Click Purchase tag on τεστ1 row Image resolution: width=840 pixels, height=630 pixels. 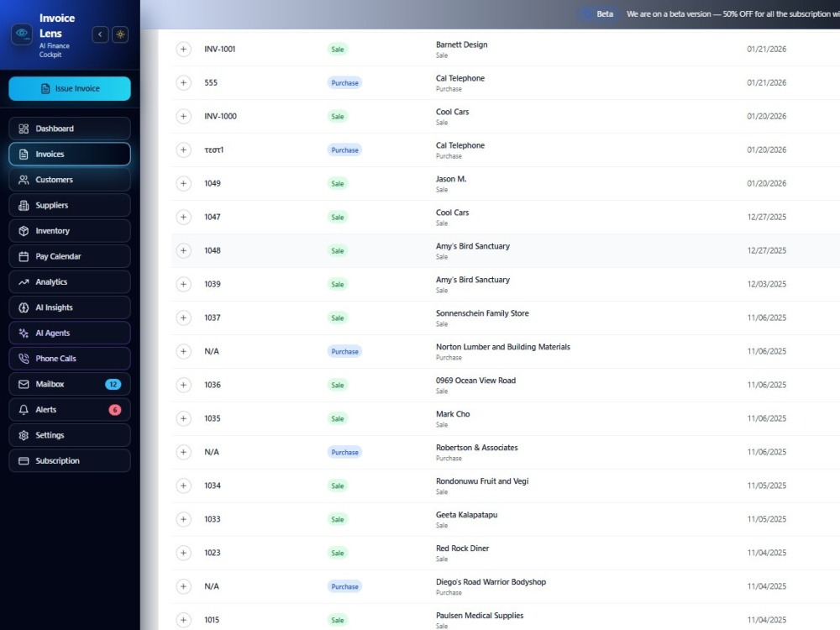[344, 150]
